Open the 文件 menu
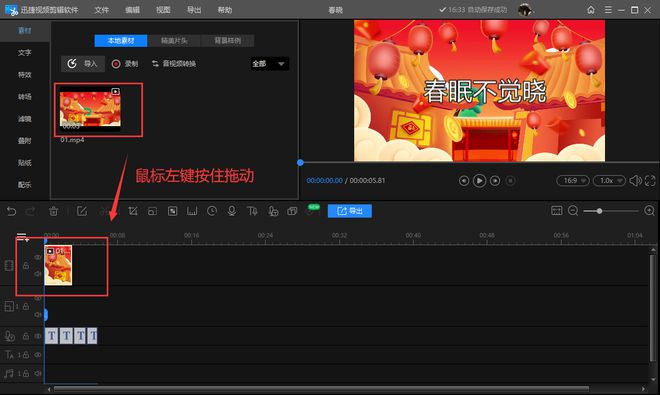The width and height of the screenshot is (660, 395). (x=101, y=10)
